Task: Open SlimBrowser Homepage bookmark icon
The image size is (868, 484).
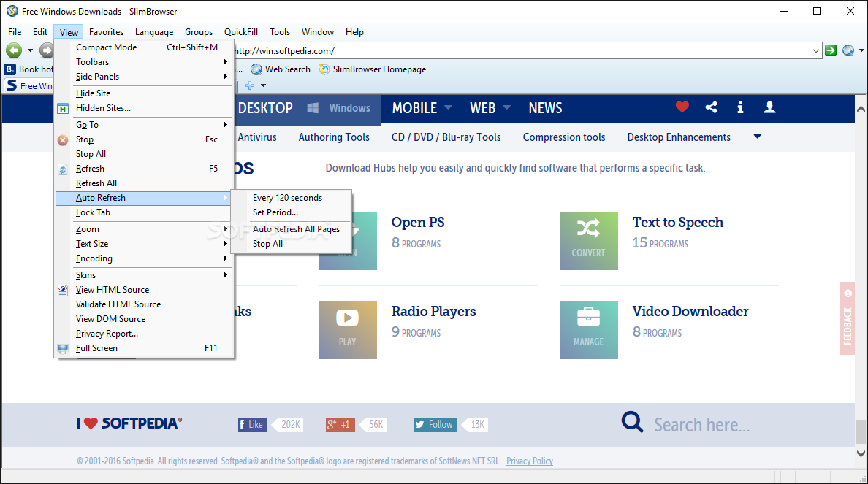Action: (x=324, y=69)
